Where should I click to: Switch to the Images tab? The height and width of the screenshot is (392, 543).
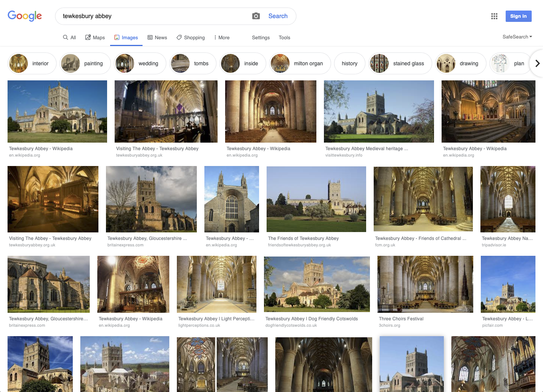[126, 37]
